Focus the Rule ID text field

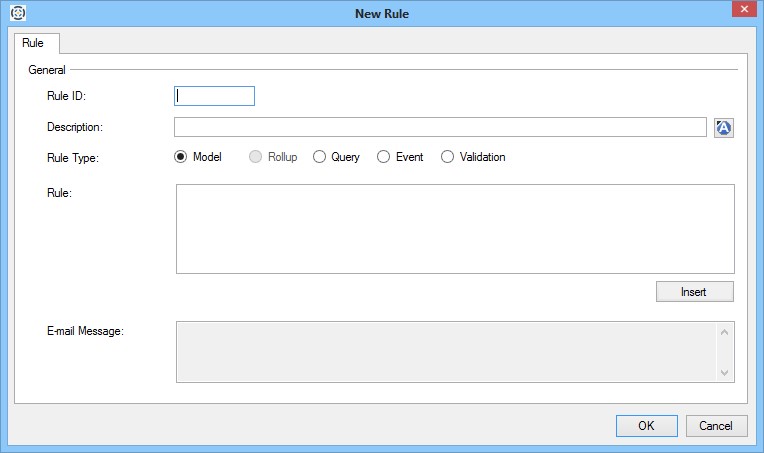(215, 96)
